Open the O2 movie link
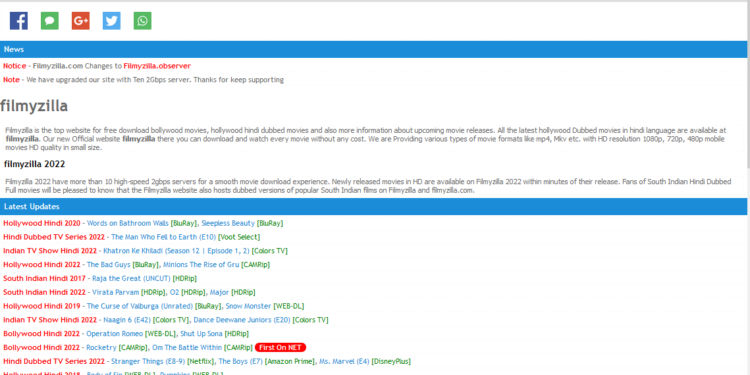Screen dimensions: 750x375 (175, 293)
